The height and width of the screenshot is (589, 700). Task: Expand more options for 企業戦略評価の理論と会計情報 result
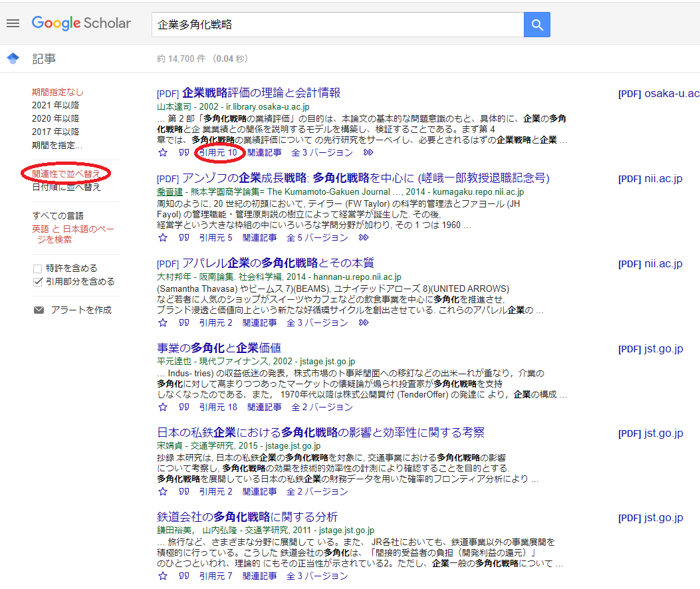tap(368, 153)
